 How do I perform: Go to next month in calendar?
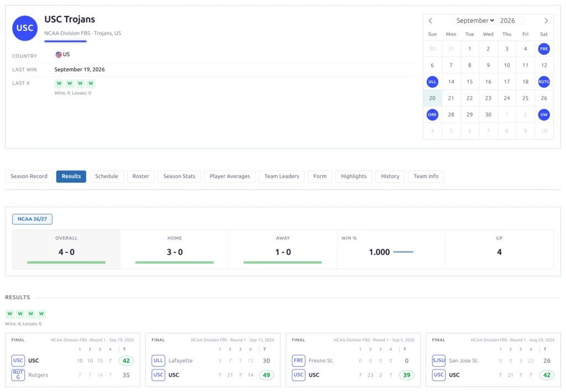[x=546, y=20]
